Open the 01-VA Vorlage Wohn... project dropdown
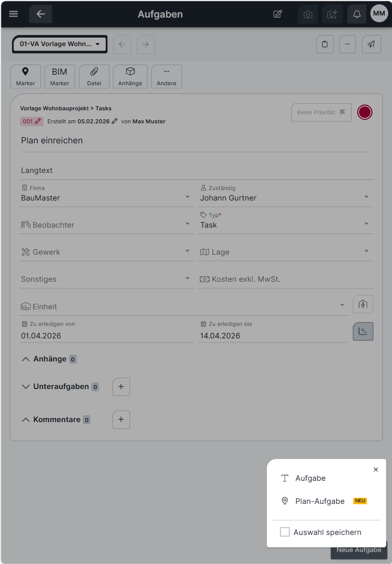This screenshot has width=392, height=564. (60, 44)
